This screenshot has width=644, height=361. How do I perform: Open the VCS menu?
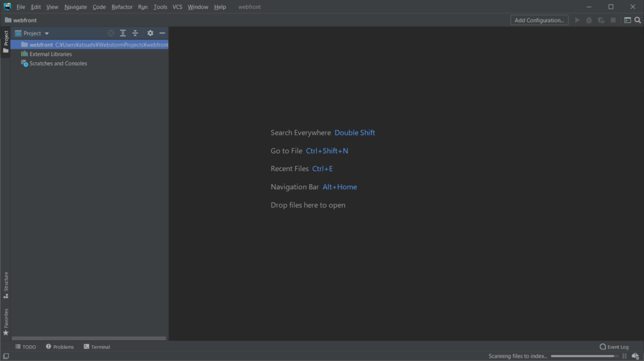pos(177,7)
